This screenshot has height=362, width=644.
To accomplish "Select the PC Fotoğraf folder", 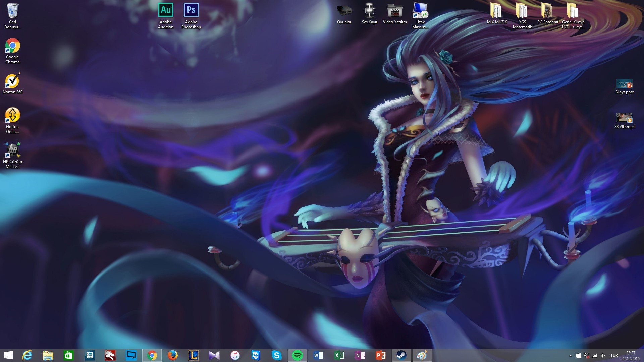I will point(548,14).
